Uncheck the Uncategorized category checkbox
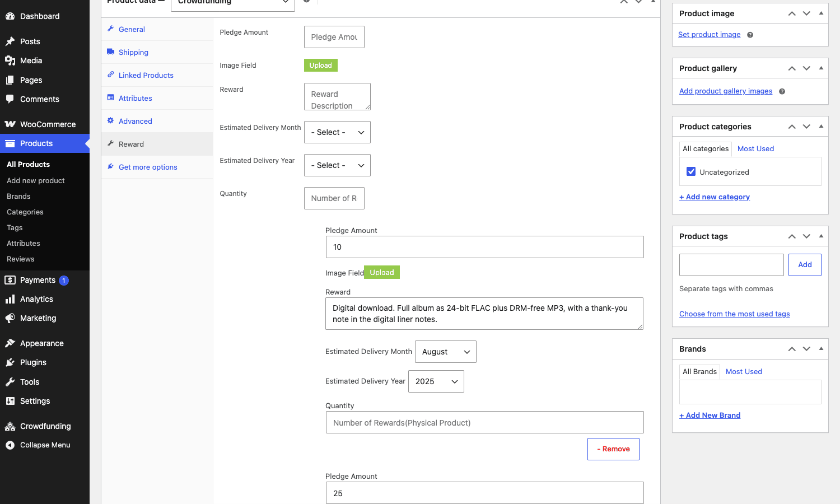Viewport: 840px width, 504px height. (691, 171)
